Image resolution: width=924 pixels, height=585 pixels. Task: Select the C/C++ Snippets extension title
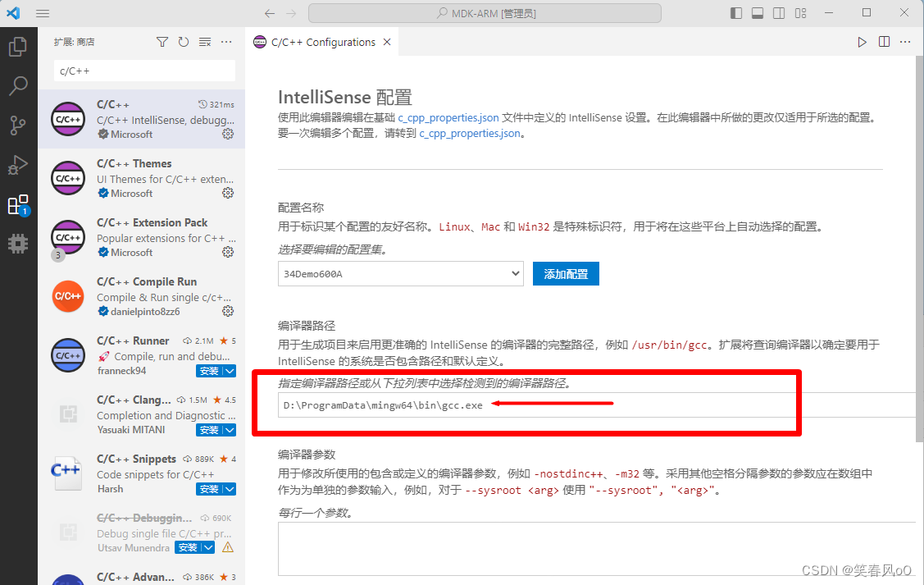(x=136, y=459)
